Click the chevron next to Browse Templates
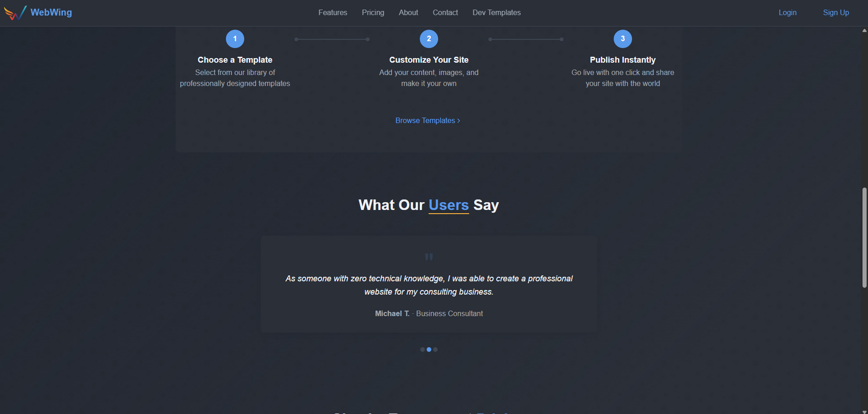The image size is (868, 414). point(458,120)
